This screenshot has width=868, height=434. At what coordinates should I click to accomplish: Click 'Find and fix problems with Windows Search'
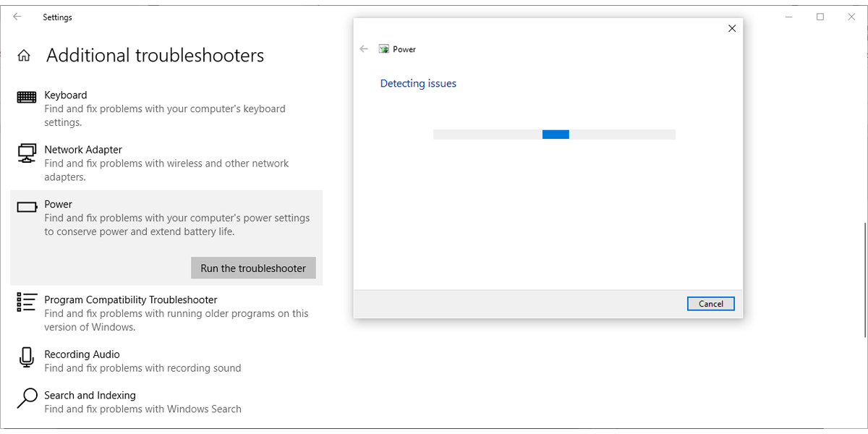[142, 409]
